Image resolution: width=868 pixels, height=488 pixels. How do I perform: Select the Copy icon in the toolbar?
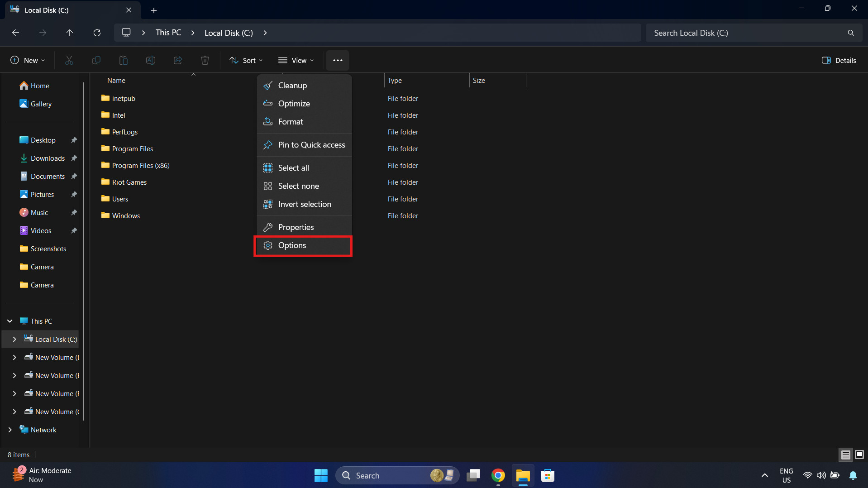point(96,60)
